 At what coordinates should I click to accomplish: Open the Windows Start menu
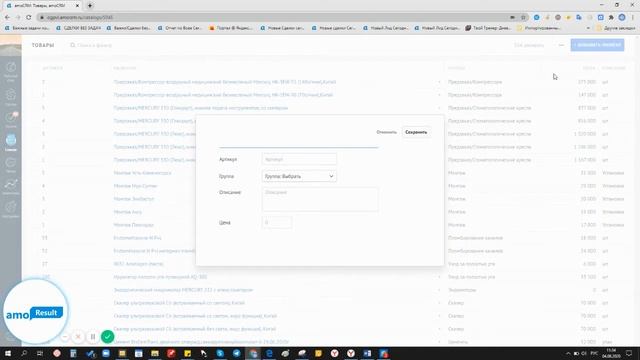point(7,353)
